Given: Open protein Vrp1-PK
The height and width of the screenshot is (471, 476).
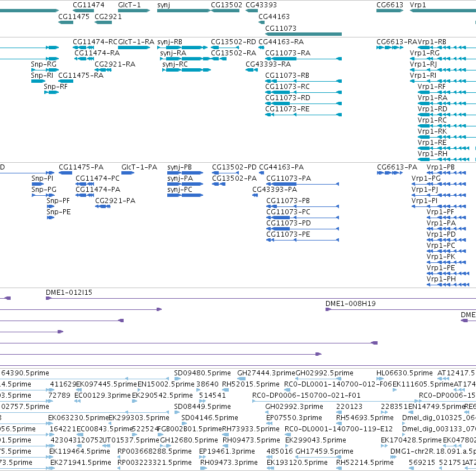Looking at the screenshot, I should [x=446, y=262].
